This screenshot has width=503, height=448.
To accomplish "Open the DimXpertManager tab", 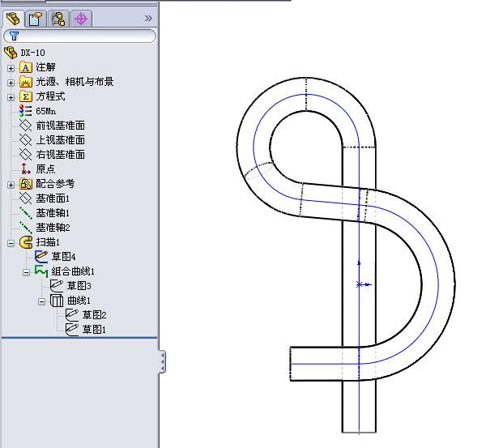I will 81,19.
